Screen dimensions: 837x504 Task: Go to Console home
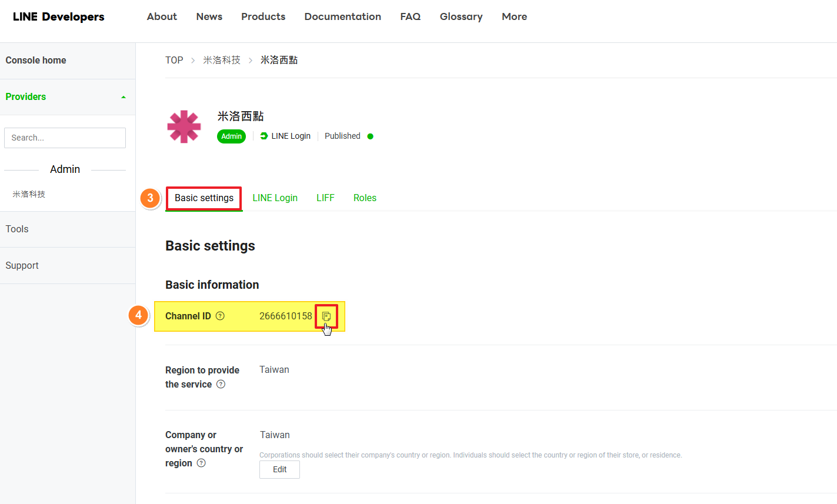click(x=36, y=60)
